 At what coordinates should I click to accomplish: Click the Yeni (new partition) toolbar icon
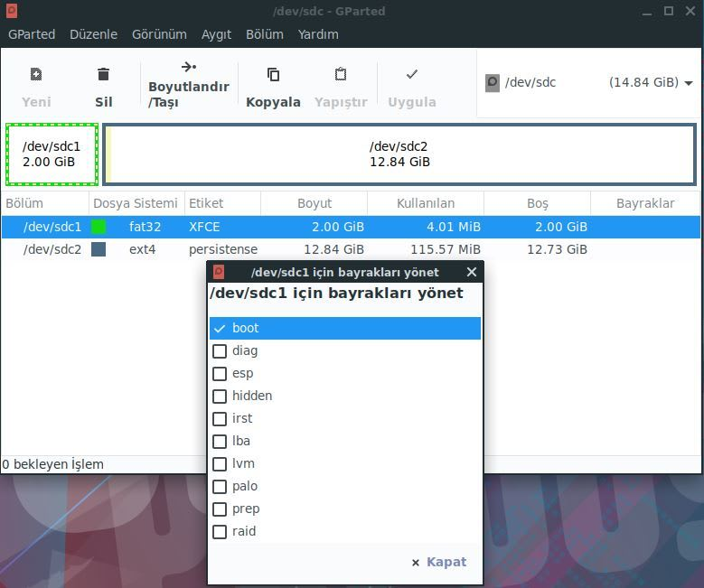click(36, 74)
